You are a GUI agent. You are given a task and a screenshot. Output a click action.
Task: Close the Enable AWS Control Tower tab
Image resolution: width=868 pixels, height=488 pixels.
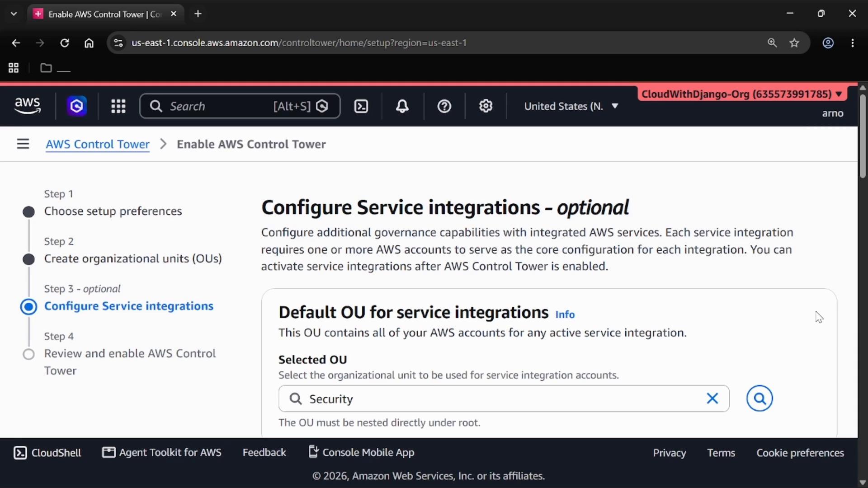pyautogui.click(x=174, y=14)
